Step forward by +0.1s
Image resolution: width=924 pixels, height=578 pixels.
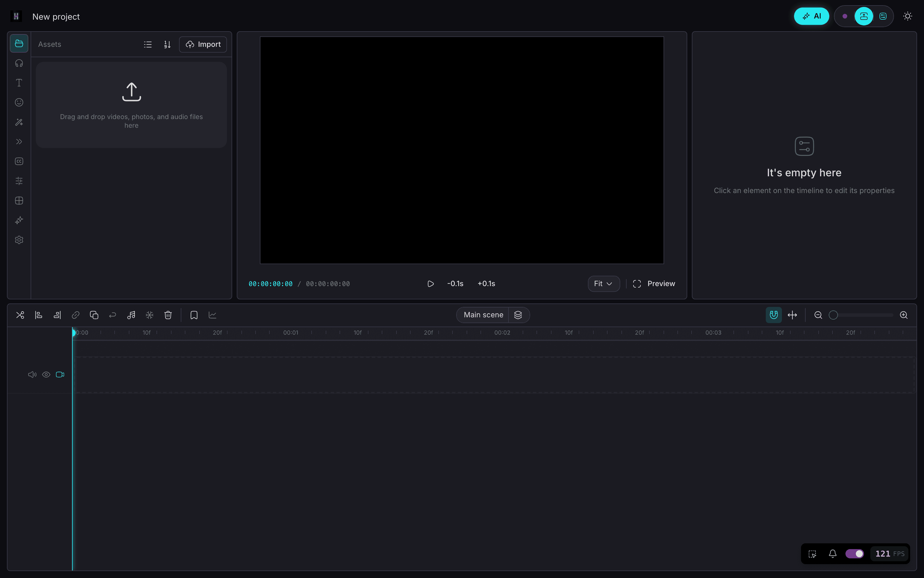(486, 284)
